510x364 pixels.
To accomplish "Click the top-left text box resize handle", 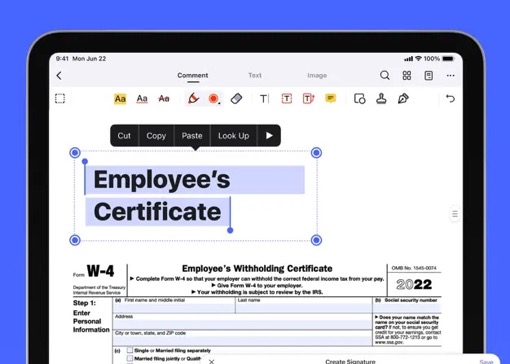I will (x=75, y=153).
